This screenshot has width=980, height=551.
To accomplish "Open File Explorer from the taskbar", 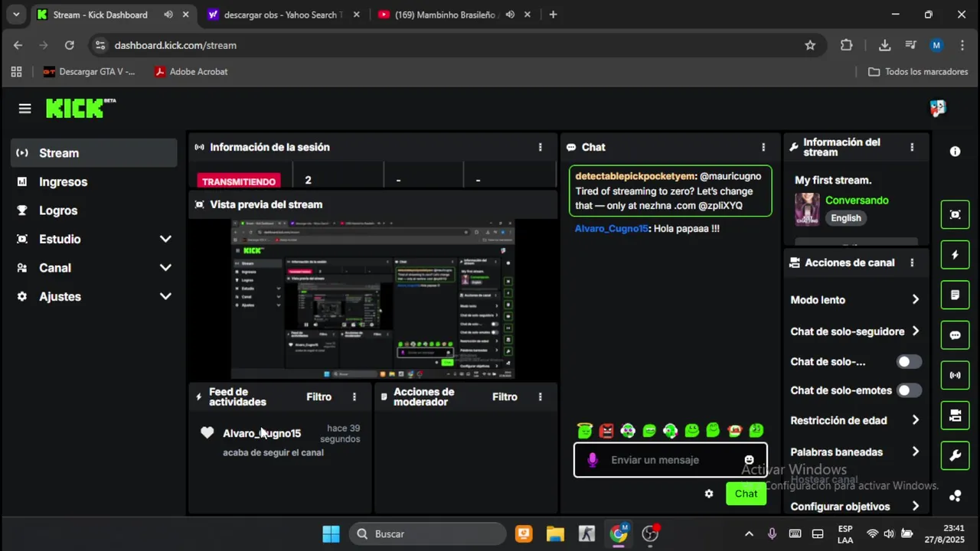I will point(555,533).
